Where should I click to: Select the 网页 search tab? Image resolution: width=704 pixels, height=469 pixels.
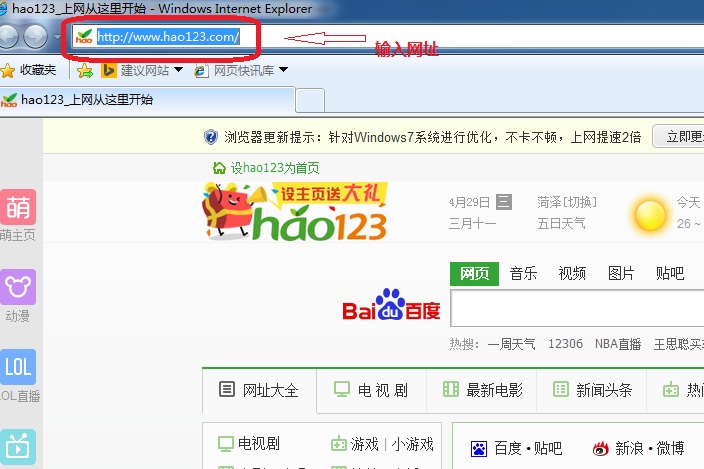[474, 273]
